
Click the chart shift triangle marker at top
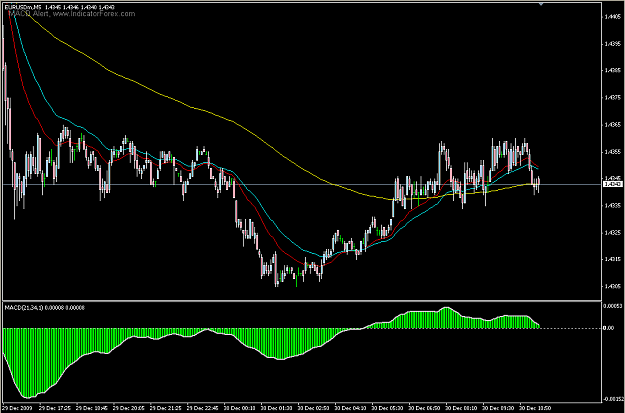[540, 4]
